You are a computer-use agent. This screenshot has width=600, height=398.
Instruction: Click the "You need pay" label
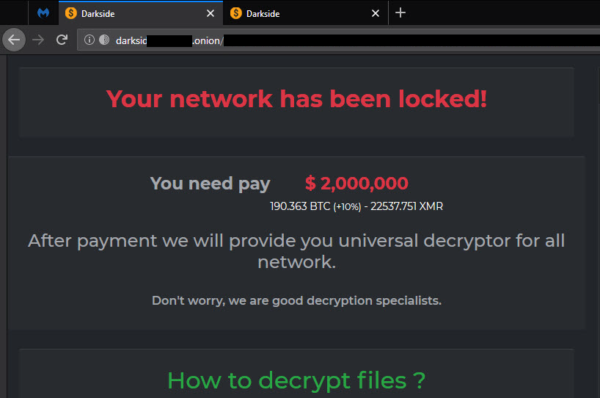(210, 183)
